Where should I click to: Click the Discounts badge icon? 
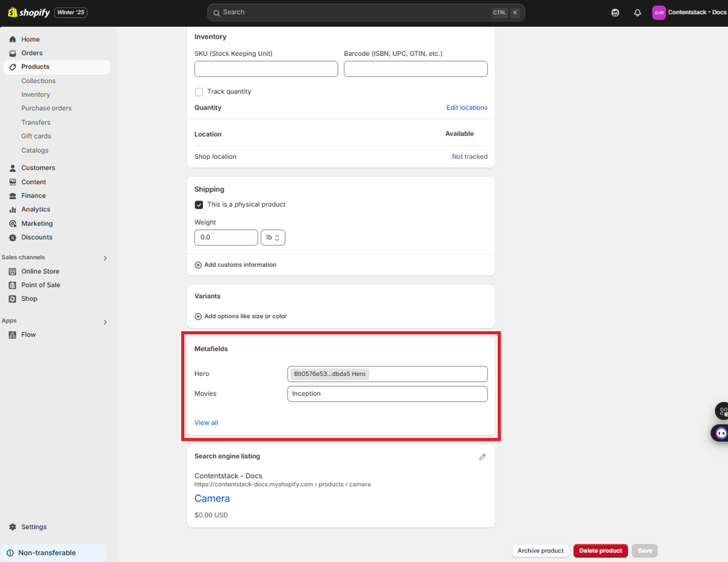click(13, 237)
